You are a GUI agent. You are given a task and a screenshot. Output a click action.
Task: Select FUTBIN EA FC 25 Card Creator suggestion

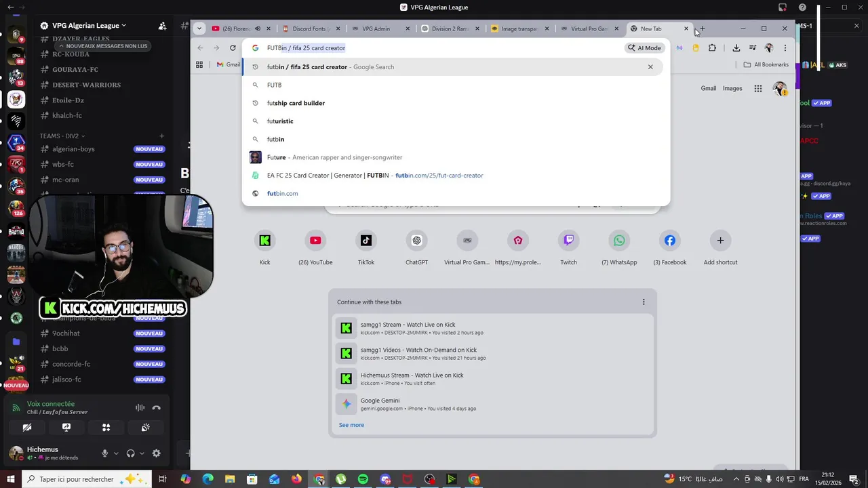click(456, 176)
